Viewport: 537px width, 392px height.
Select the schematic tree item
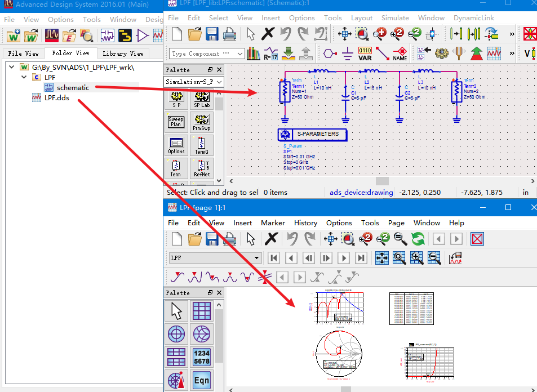click(73, 88)
